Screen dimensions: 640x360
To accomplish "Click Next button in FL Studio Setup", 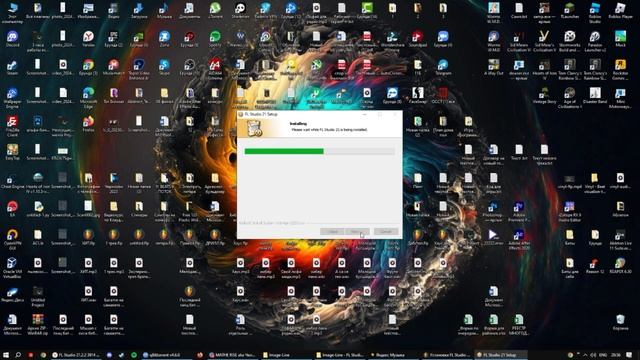I will [357, 231].
